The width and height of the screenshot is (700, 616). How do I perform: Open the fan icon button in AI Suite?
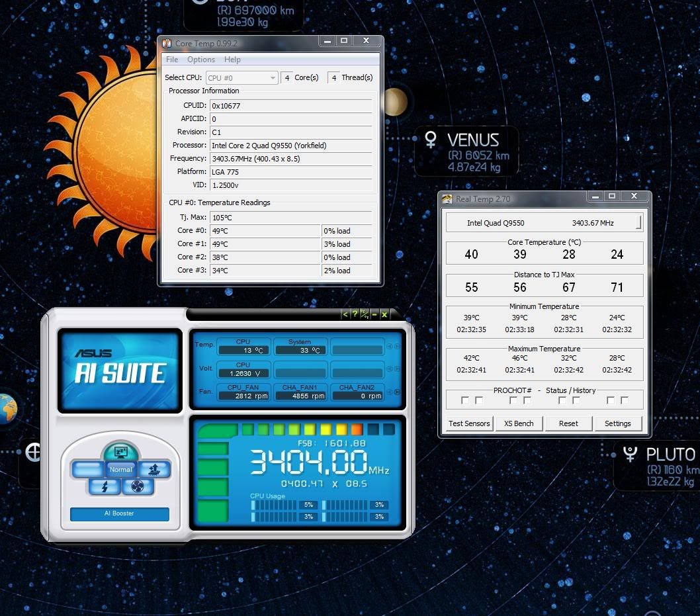point(138,486)
